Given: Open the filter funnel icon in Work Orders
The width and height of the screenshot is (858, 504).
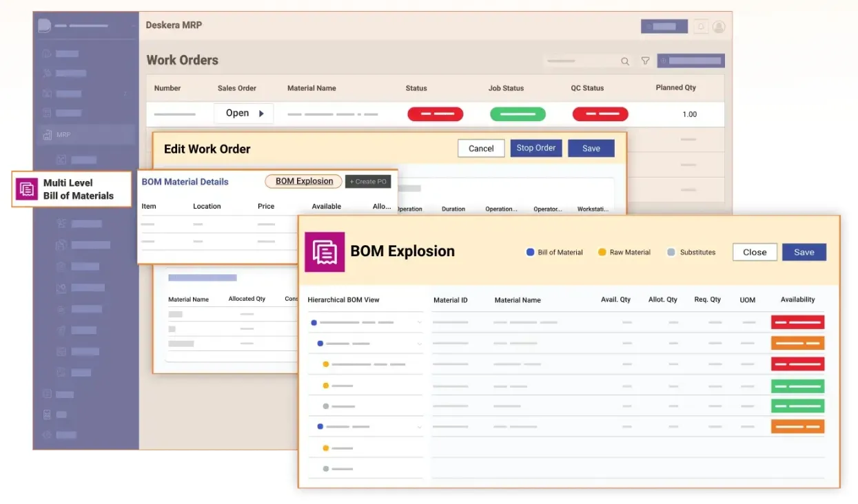Looking at the screenshot, I should (645, 61).
